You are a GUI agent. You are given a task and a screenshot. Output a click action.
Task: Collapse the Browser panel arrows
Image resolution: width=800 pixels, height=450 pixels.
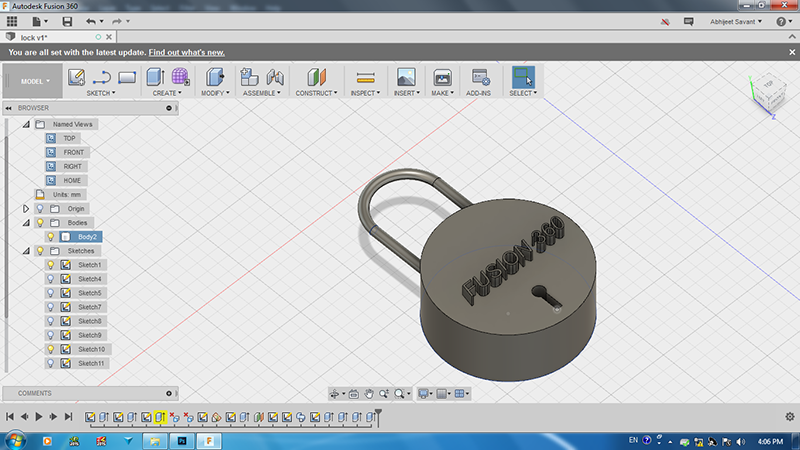tap(9, 108)
